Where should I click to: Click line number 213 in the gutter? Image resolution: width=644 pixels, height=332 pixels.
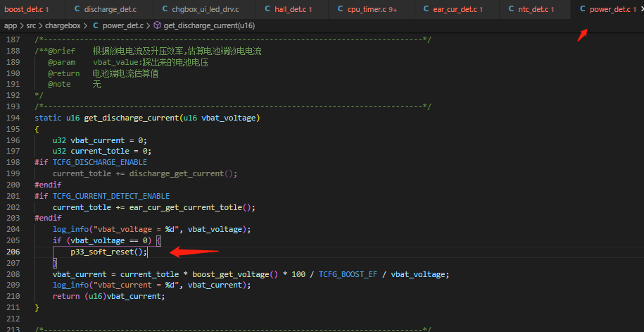(13, 329)
